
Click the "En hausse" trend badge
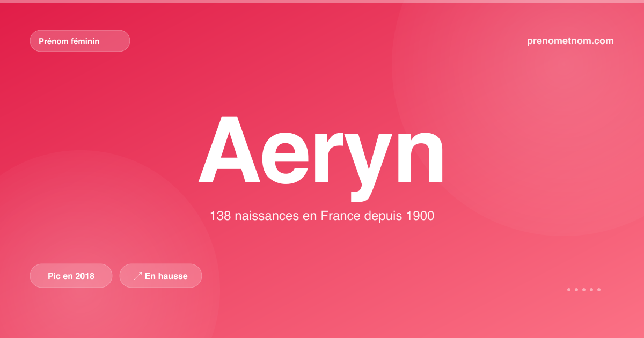[x=160, y=276]
